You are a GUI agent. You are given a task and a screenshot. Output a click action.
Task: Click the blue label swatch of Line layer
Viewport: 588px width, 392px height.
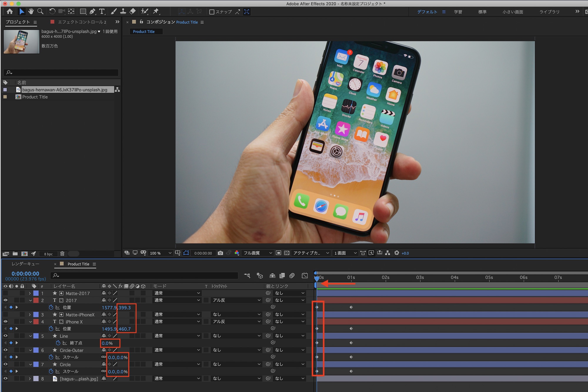click(36, 336)
